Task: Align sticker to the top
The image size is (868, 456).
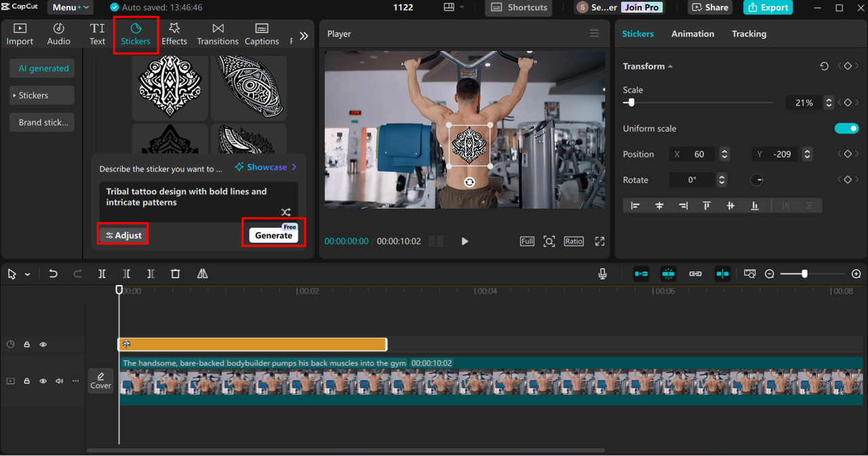Action: pyautogui.click(x=707, y=206)
